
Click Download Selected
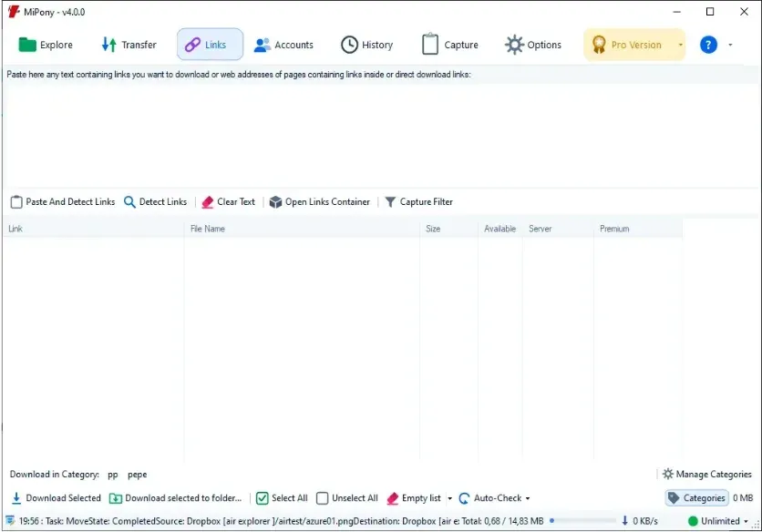(56, 498)
